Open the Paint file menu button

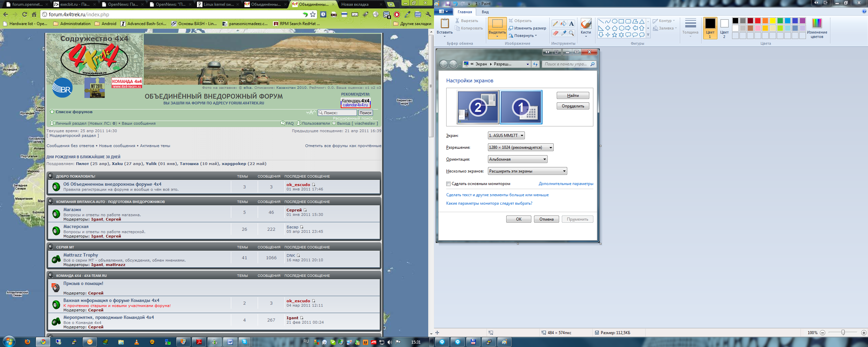[443, 12]
